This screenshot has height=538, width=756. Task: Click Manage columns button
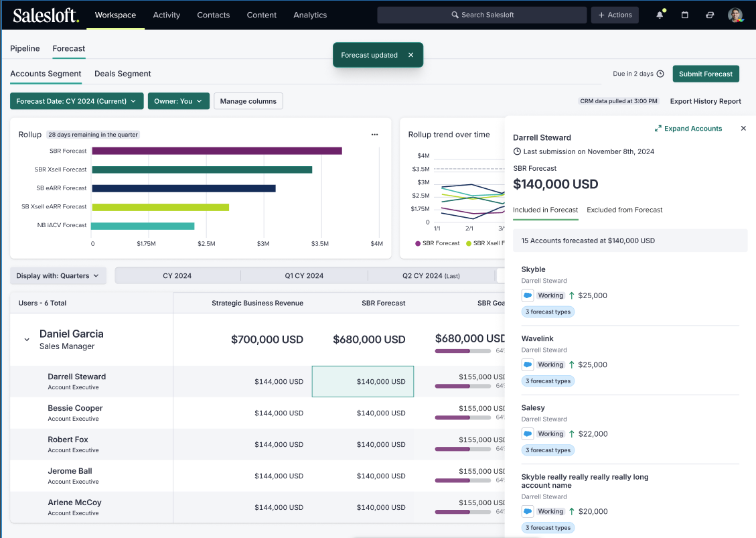248,101
